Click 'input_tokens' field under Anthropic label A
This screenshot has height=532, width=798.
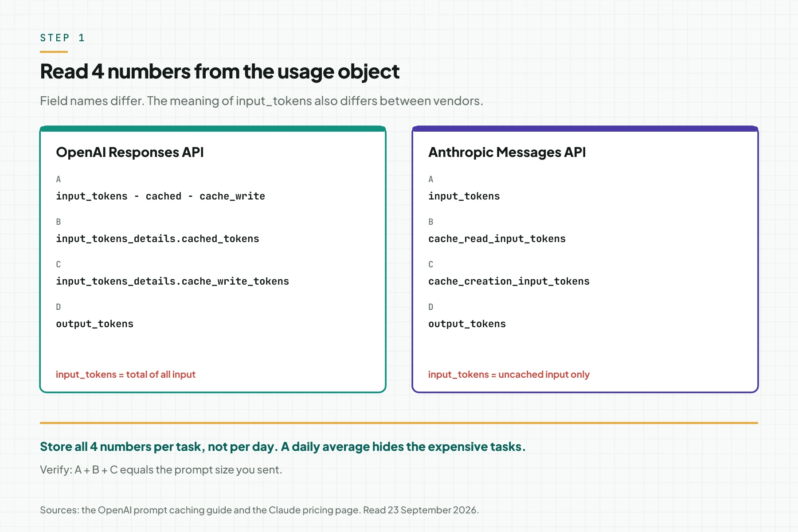(464, 196)
